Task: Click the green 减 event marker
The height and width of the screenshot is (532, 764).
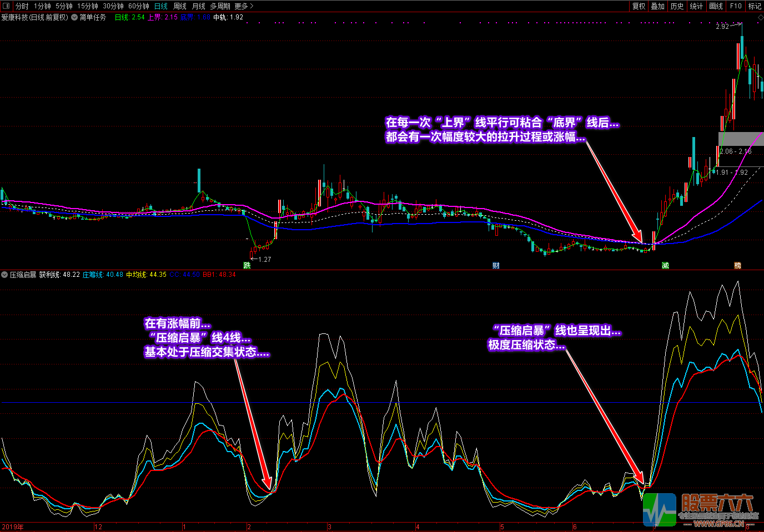Action: pos(665,266)
